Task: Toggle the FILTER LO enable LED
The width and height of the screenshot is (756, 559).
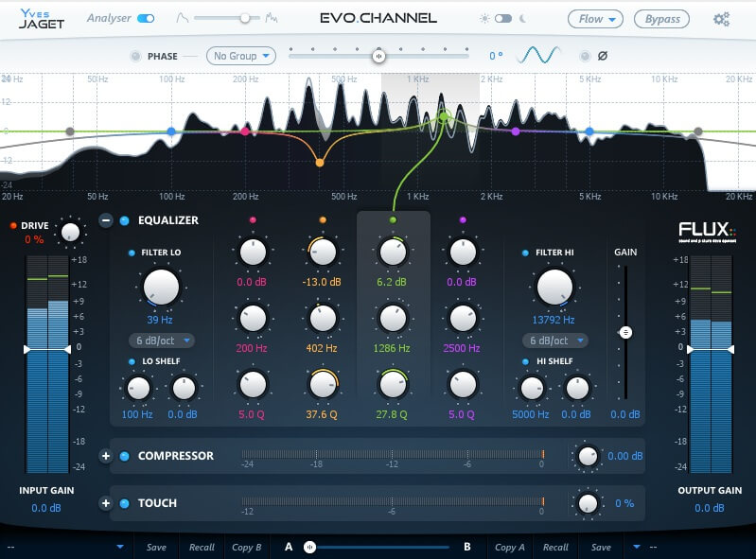Action: 132,253
